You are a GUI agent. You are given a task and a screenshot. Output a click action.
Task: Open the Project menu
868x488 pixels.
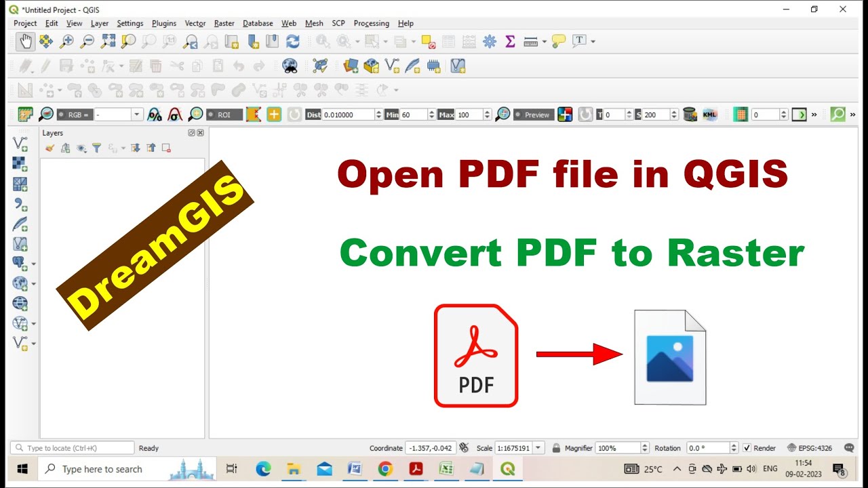click(x=25, y=23)
